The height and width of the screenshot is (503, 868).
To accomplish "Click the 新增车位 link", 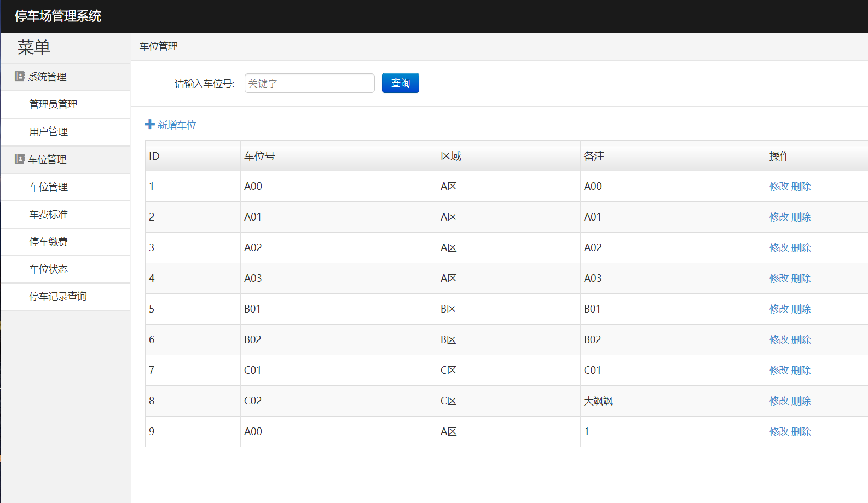I will tap(177, 125).
